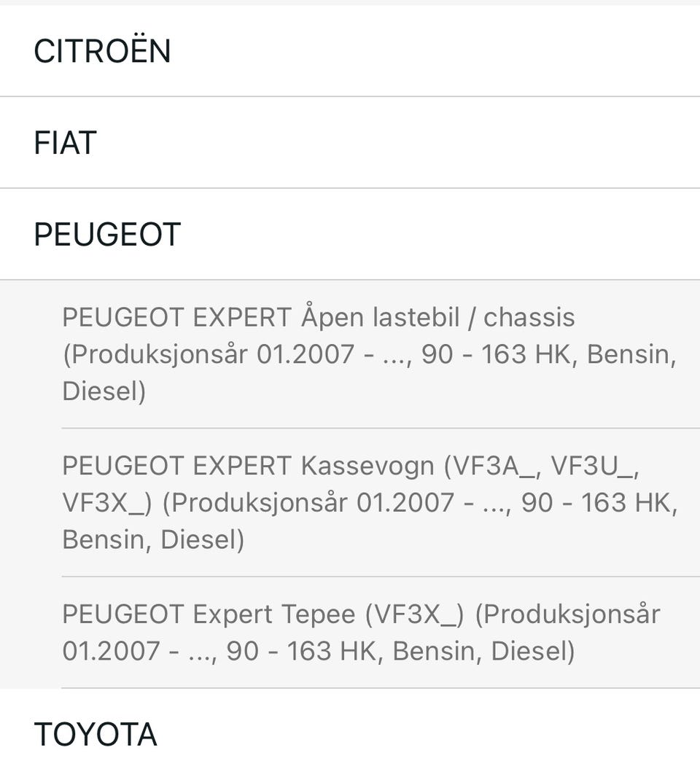Expand the CITROËN brand section
Image resolution: width=700 pixels, height=777 pixels.
pyautogui.click(x=350, y=51)
